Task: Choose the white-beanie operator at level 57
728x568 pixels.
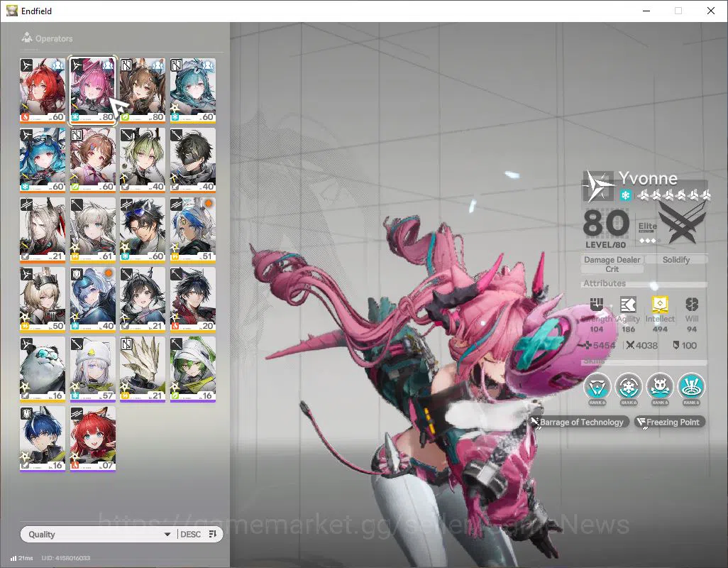Action: [x=93, y=368]
